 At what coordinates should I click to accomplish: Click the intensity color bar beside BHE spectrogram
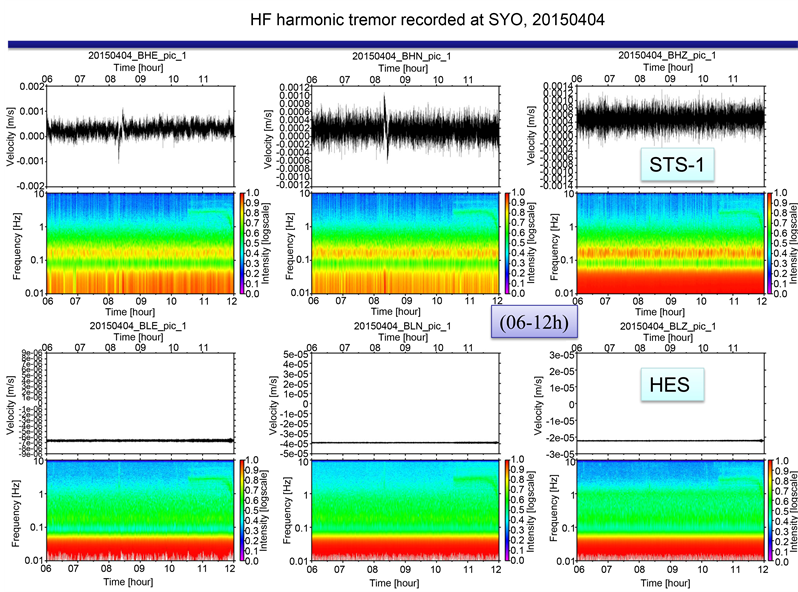tap(240, 243)
